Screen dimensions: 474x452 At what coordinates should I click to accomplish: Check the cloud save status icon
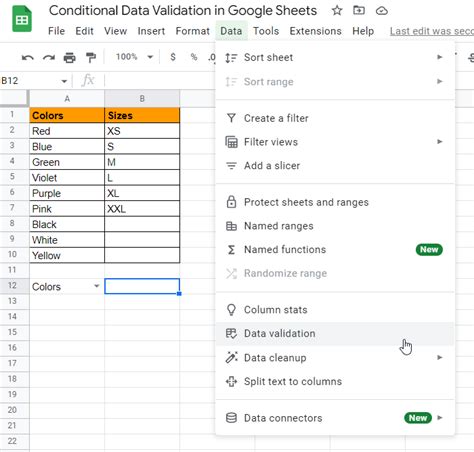[381, 11]
